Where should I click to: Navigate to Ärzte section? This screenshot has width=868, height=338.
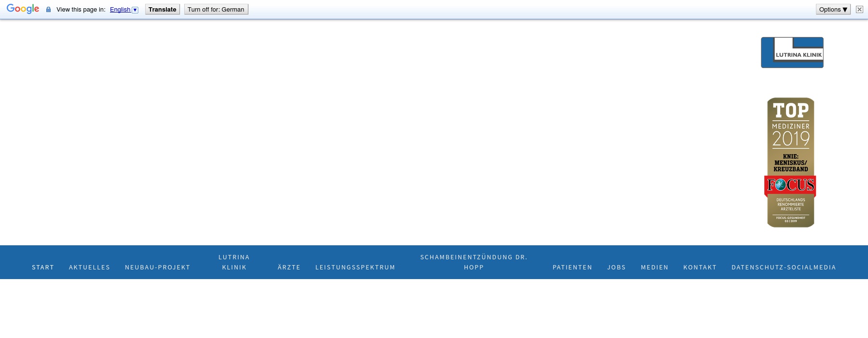point(289,268)
